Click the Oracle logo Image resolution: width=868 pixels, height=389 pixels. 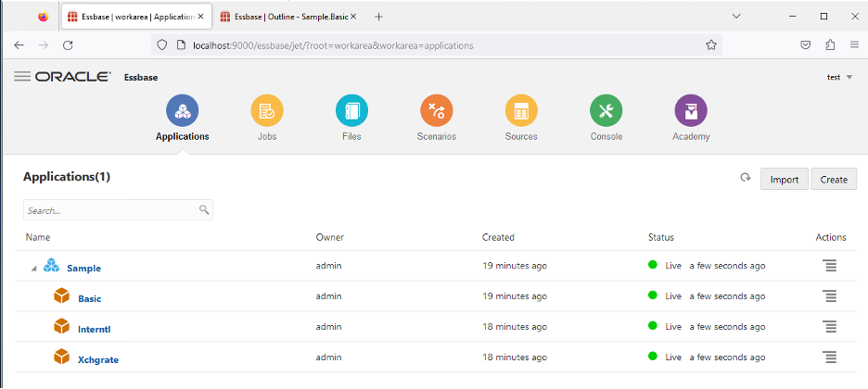[73, 77]
